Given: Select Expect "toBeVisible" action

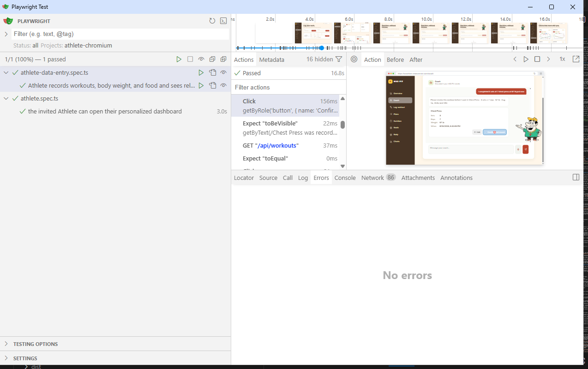Looking at the screenshot, I should [285, 128].
